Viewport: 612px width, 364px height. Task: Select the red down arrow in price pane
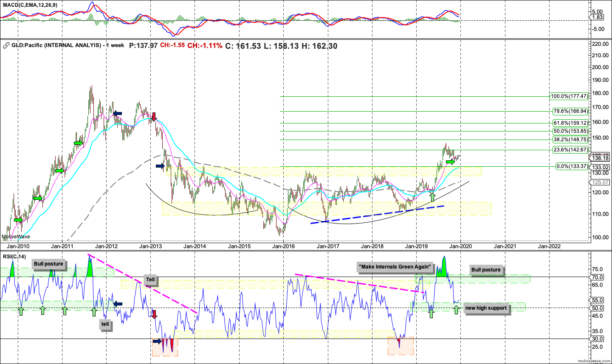[x=154, y=117]
